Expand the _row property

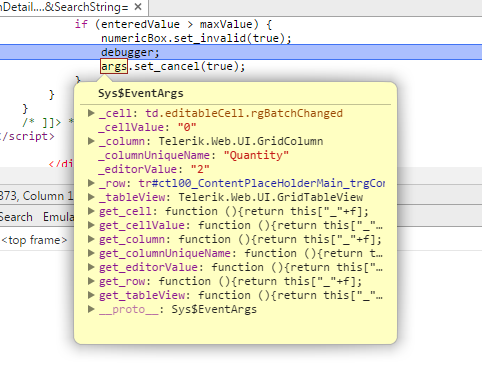[91, 183]
